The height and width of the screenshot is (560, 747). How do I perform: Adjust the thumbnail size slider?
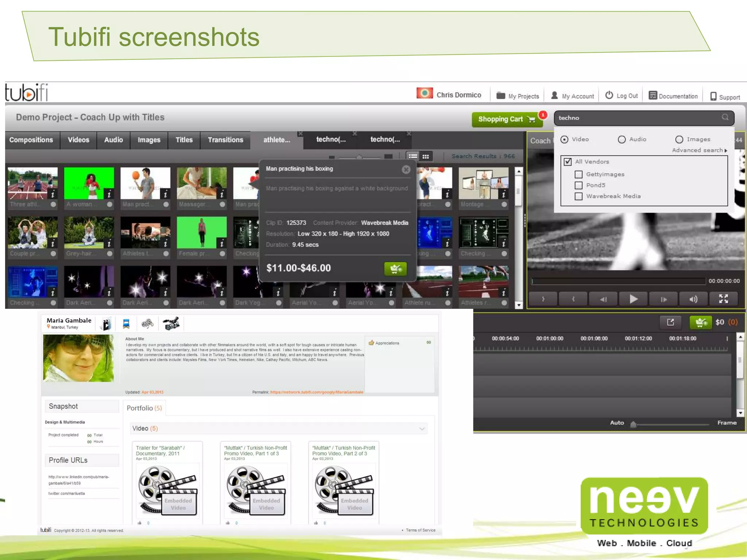(x=360, y=157)
